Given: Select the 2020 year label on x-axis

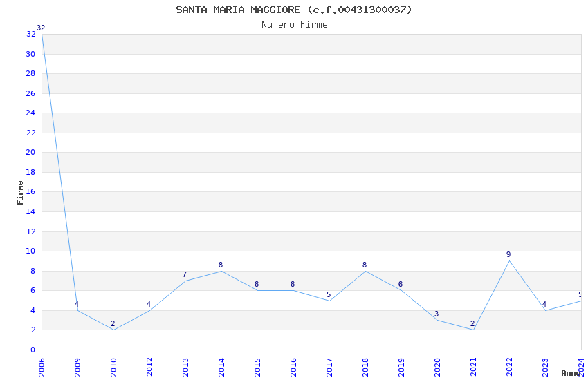Looking at the screenshot, I should [437, 368].
